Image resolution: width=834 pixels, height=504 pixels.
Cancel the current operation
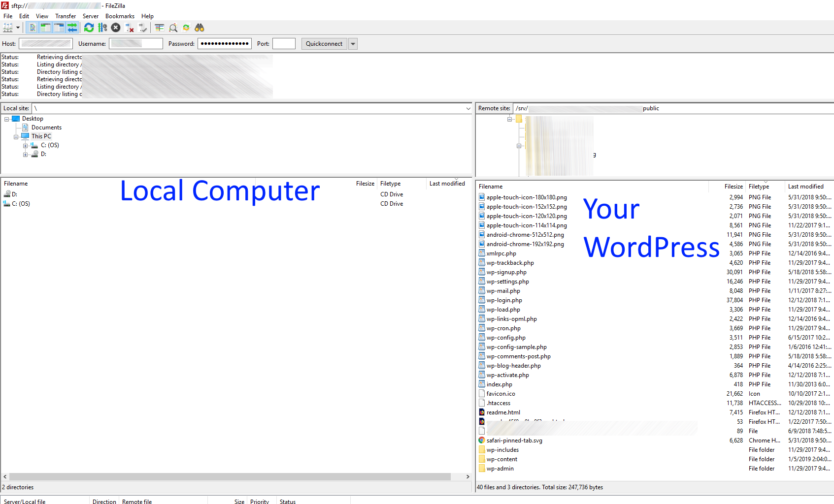(x=116, y=28)
